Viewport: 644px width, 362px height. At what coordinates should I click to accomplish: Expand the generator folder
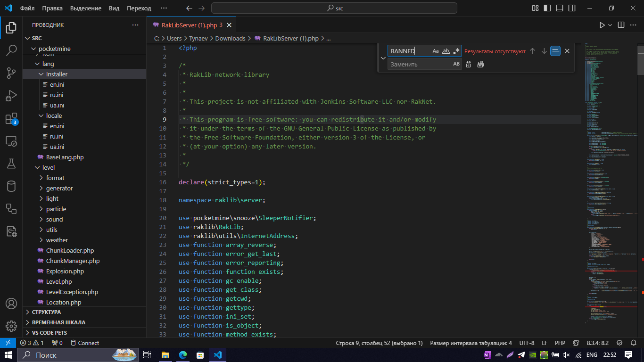pyautogui.click(x=59, y=188)
